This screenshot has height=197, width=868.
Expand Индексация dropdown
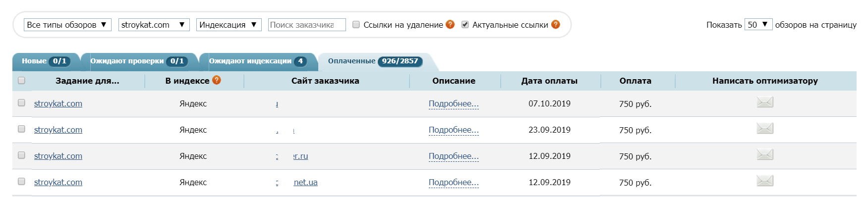click(229, 25)
